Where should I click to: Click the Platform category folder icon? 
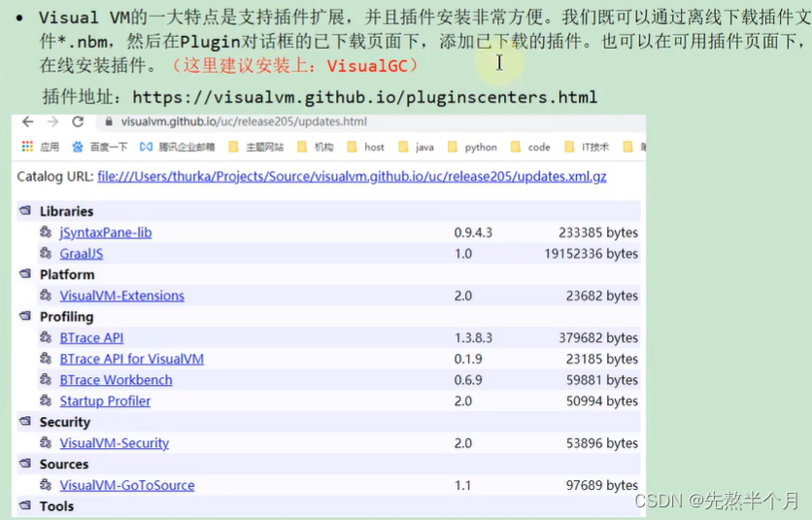(25, 274)
